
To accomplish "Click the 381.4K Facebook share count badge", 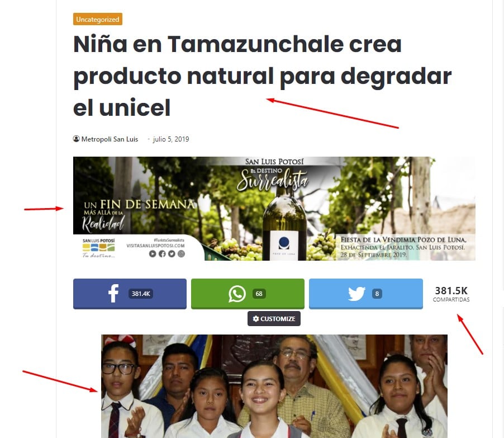I will [141, 294].
